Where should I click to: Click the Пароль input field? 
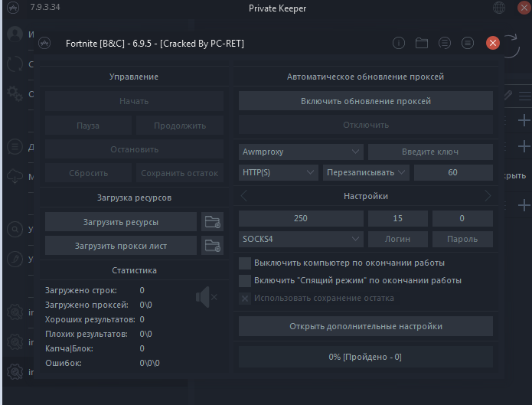462,239
